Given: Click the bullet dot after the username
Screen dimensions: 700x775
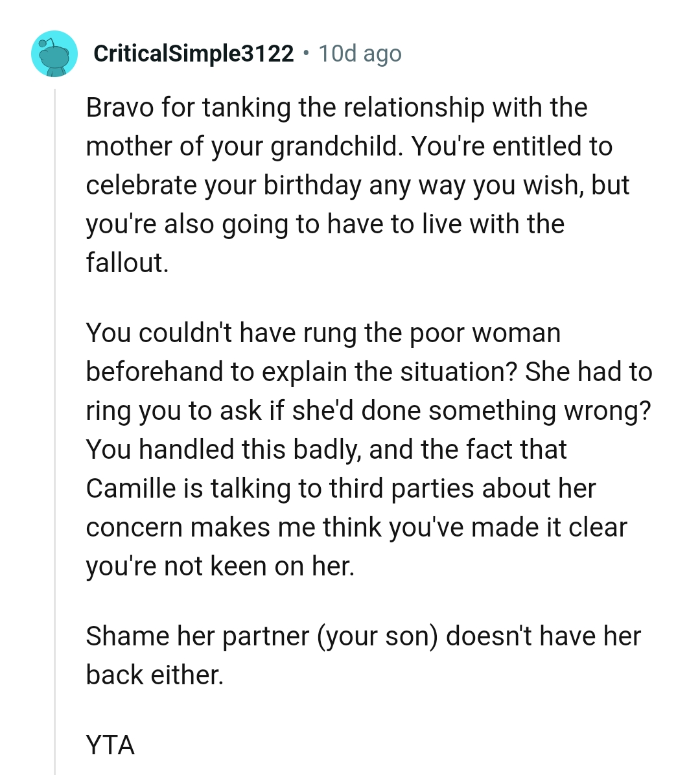Looking at the screenshot, I should (x=306, y=54).
